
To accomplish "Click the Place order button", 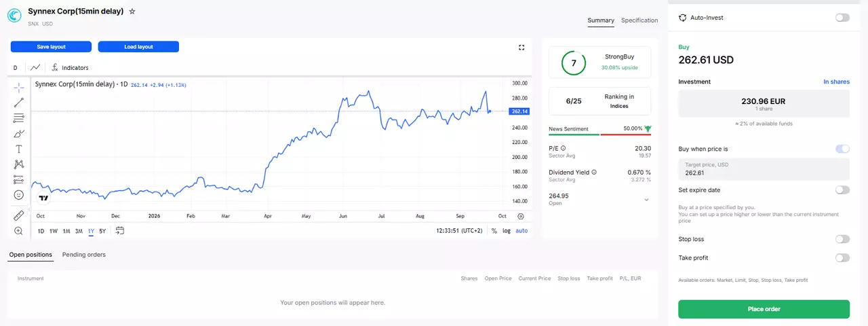I will (x=764, y=309).
